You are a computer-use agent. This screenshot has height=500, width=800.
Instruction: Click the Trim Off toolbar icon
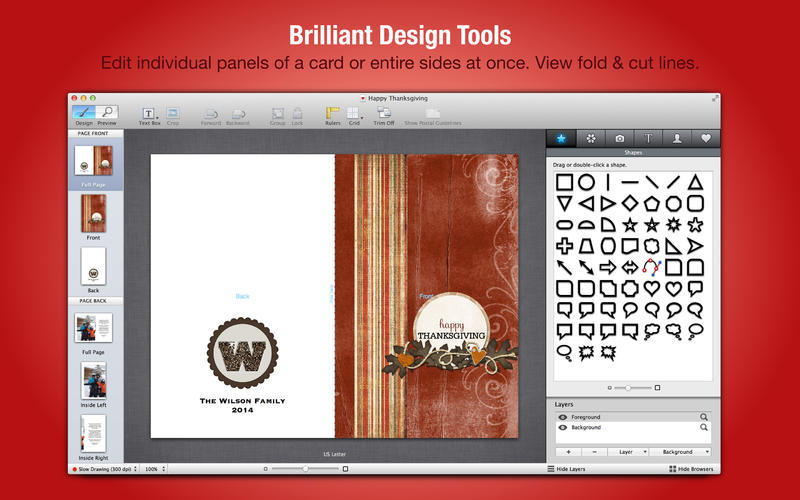click(x=383, y=113)
